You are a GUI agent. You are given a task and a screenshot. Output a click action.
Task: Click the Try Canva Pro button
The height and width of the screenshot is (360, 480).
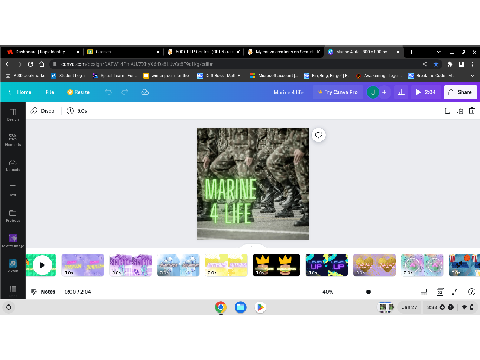(338, 92)
